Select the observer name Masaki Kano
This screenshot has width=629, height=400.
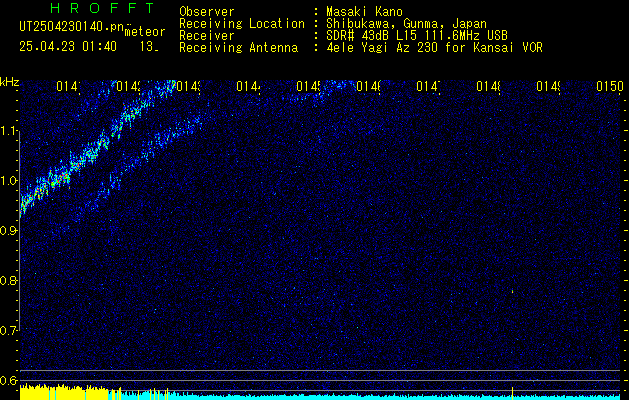364,12
